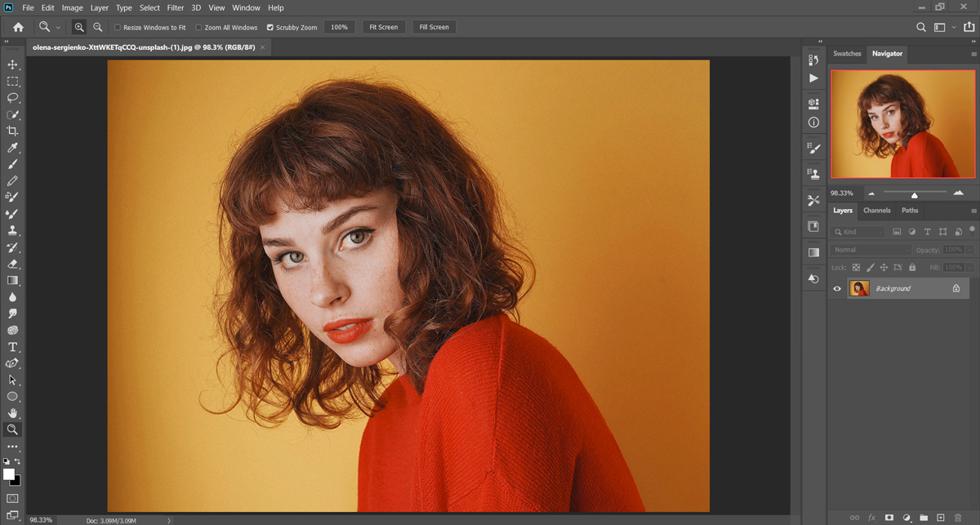Select the Horizontal Type tool
Viewport: 980px width, 525px height.
click(x=12, y=347)
